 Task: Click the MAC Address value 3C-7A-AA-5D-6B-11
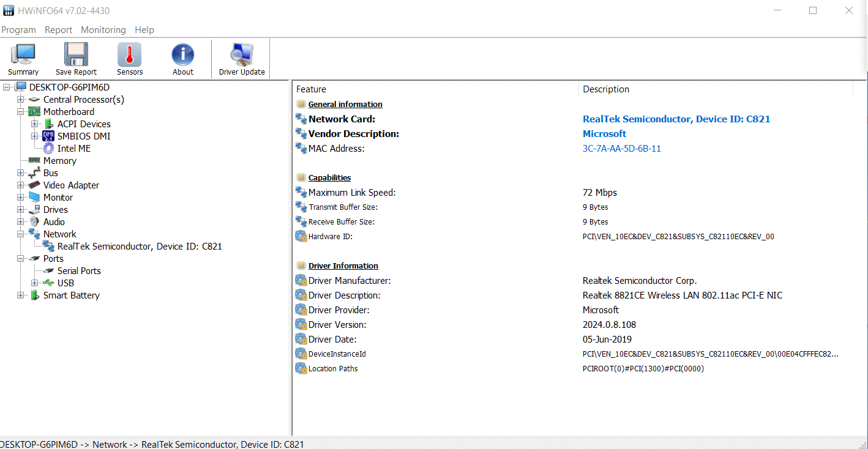tap(622, 148)
